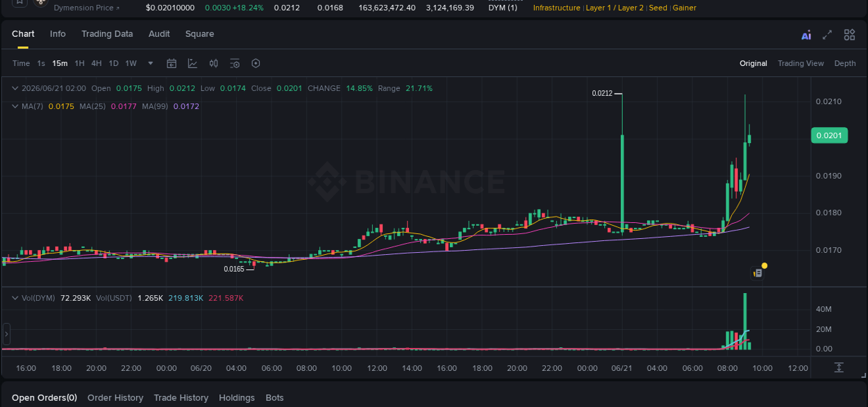Click the 0.0210 price axis label
Screen dimensions: 868x407
[x=828, y=101]
